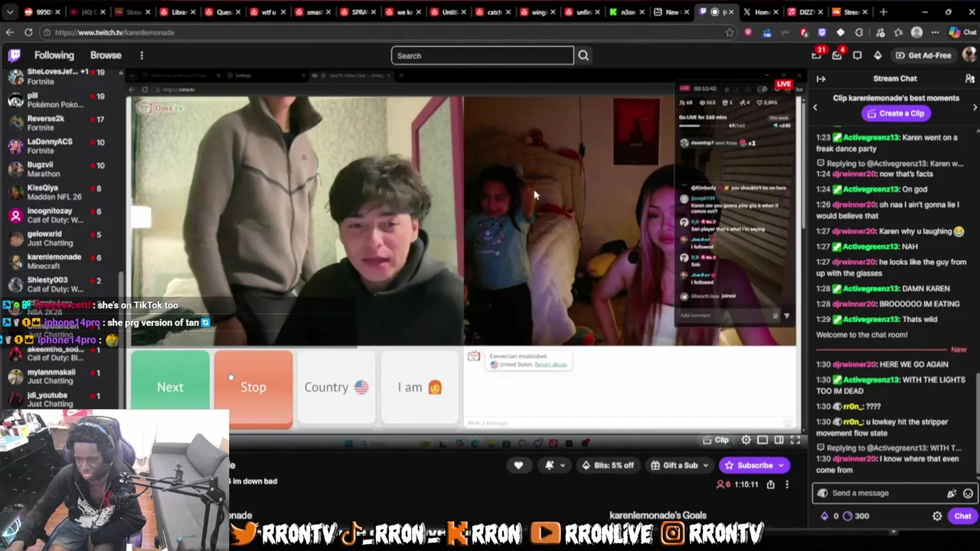The height and width of the screenshot is (551, 980).
Task: Toggle theatre mode in the video player
Action: (x=779, y=440)
